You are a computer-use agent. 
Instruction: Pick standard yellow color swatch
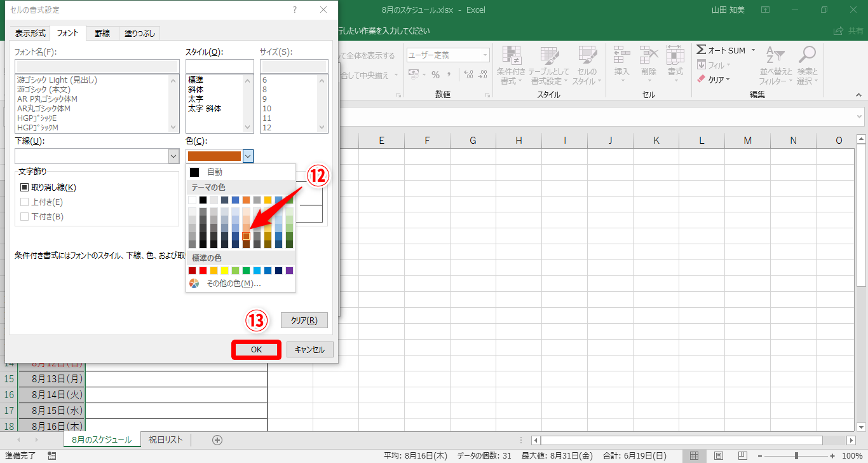coord(225,270)
